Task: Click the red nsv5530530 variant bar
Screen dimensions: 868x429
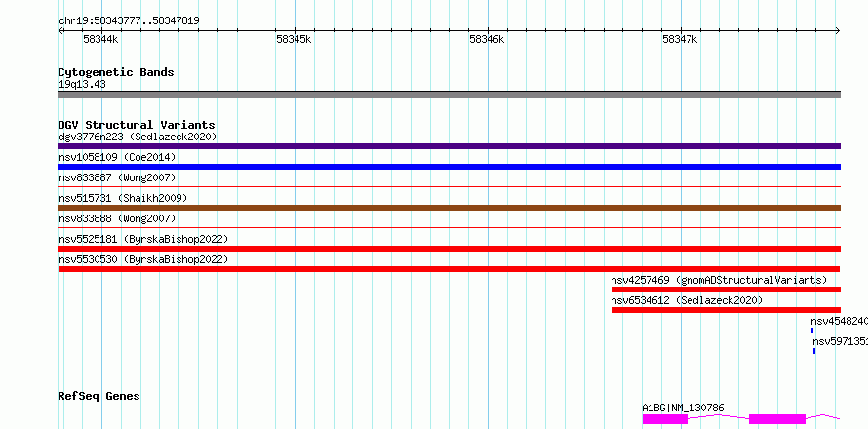Action: coord(449,269)
